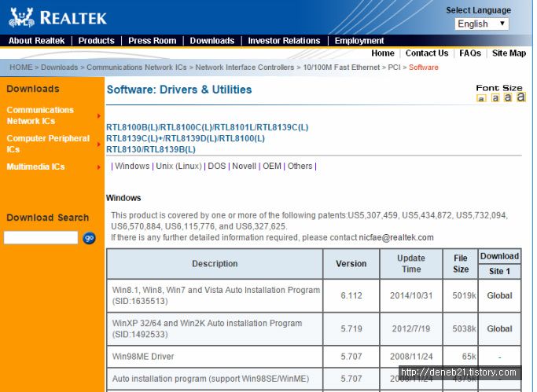
Task: Expand Computer Peripheral ICs sidebar arrow
Action: tap(98, 145)
